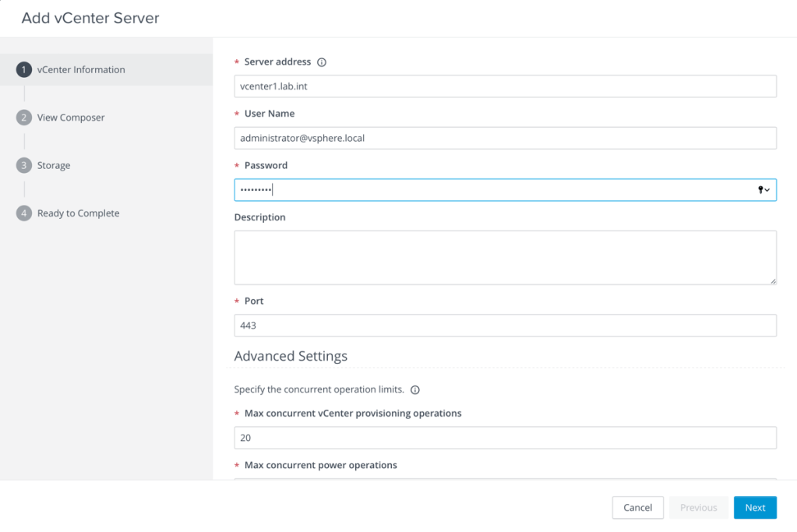Viewport: 797px width, 532px height.
Task: Open the Ready to Complete step
Action: 78,213
